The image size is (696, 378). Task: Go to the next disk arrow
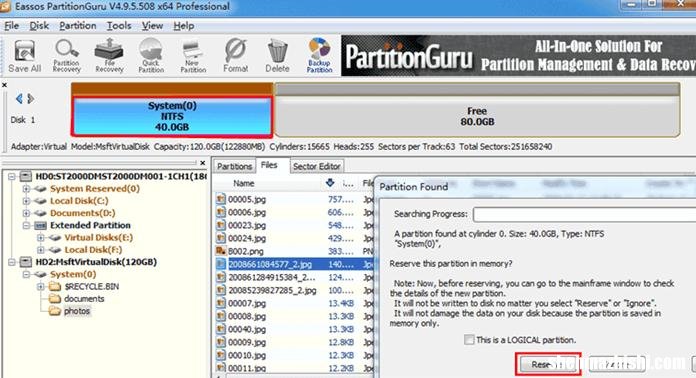(30, 98)
